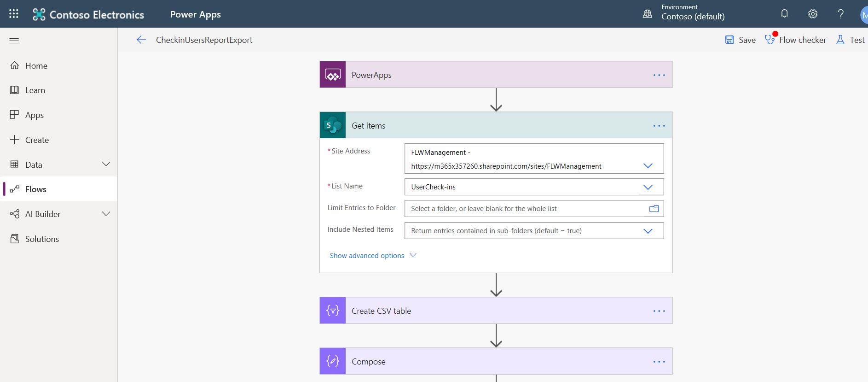Click the Flow checker button
This screenshot has width=868, height=382.
coord(796,40)
